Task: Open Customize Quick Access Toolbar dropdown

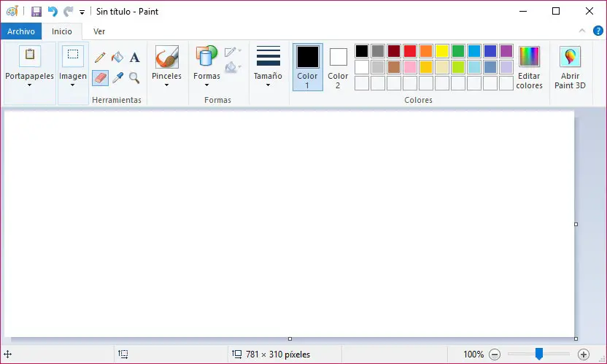Action: (82, 12)
